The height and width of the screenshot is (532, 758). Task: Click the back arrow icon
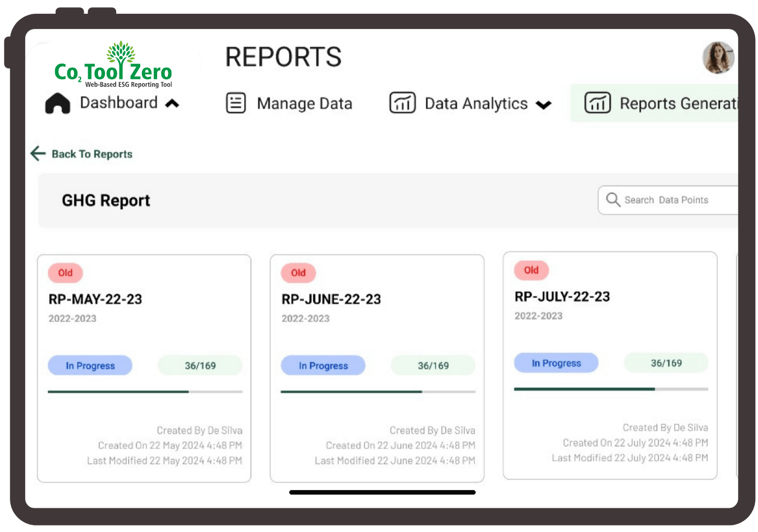(38, 154)
